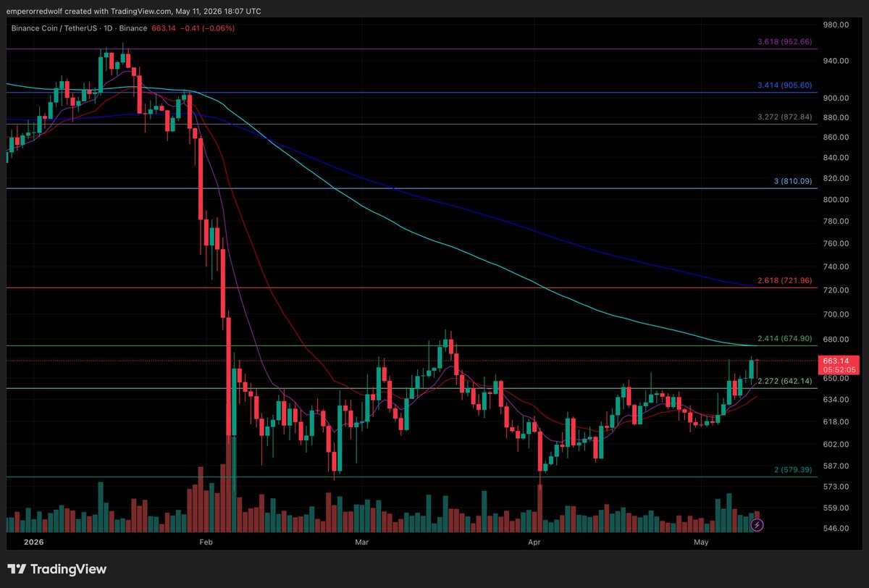
Task: Click the 700.00 price axis label
Action: pos(835,314)
